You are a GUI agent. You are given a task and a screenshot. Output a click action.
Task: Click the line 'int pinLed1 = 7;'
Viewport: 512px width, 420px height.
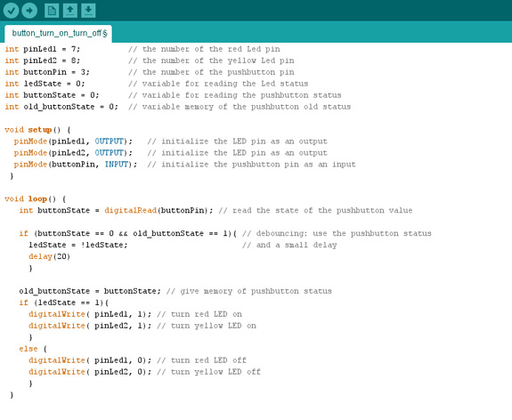coord(43,49)
